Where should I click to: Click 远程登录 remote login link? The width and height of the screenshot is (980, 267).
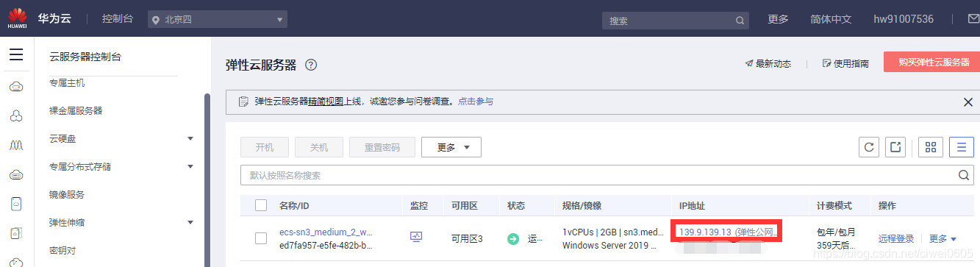(896, 239)
